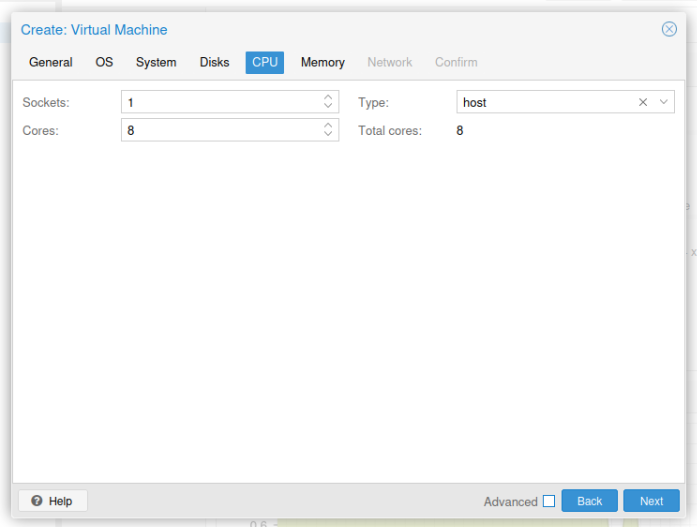Viewport: 697px width, 527px height.
Task: Expand the CPU Type dropdown arrow
Action: (x=664, y=102)
